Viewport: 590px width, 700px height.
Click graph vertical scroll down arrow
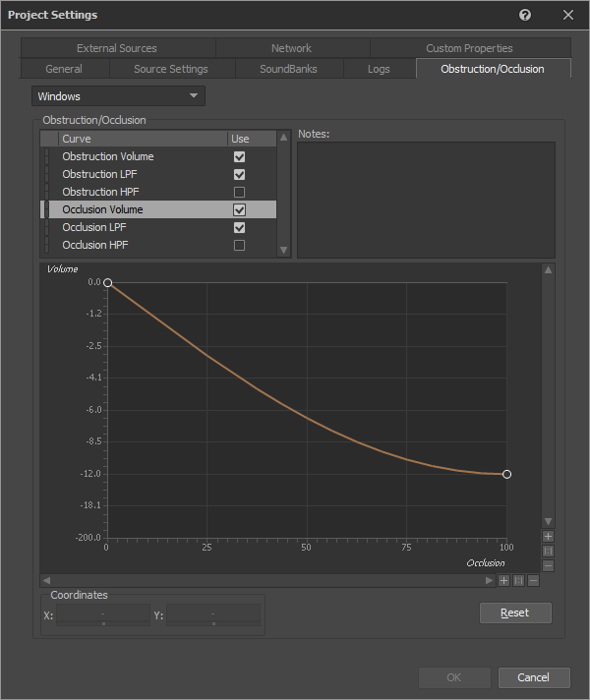point(548,521)
